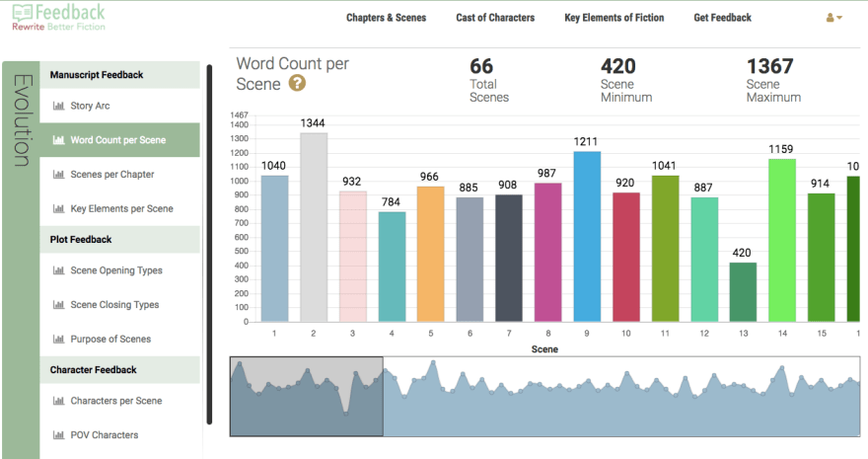Click chart icon beside POV Characters
Viewport: 868px width, 459px height.
(x=58, y=435)
